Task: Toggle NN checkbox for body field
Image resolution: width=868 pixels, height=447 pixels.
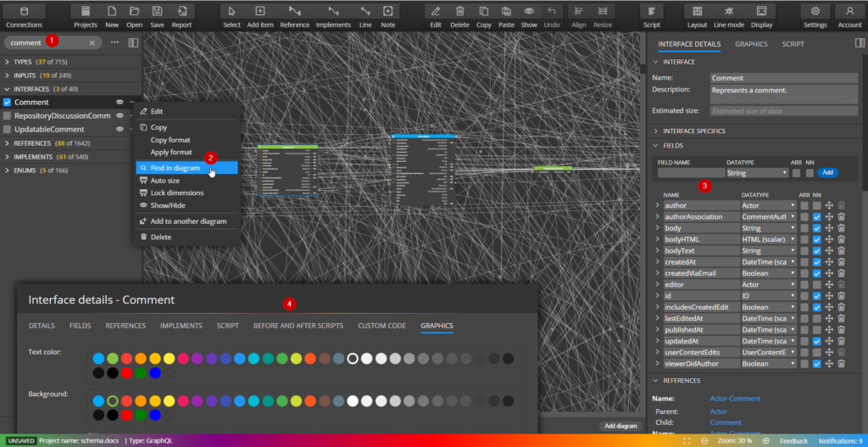Action: click(816, 228)
